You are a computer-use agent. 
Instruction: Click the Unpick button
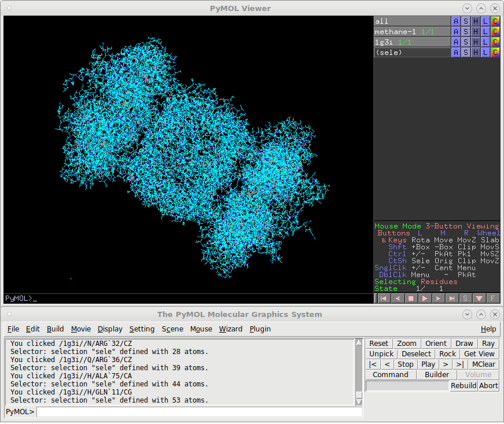click(x=381, y=353)
